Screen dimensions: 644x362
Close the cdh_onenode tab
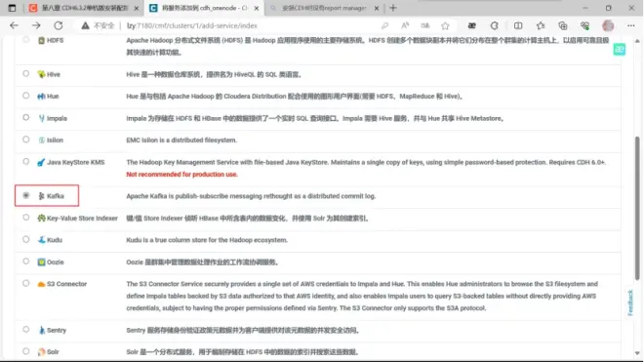pyautogui.click(x=257, y=8)
